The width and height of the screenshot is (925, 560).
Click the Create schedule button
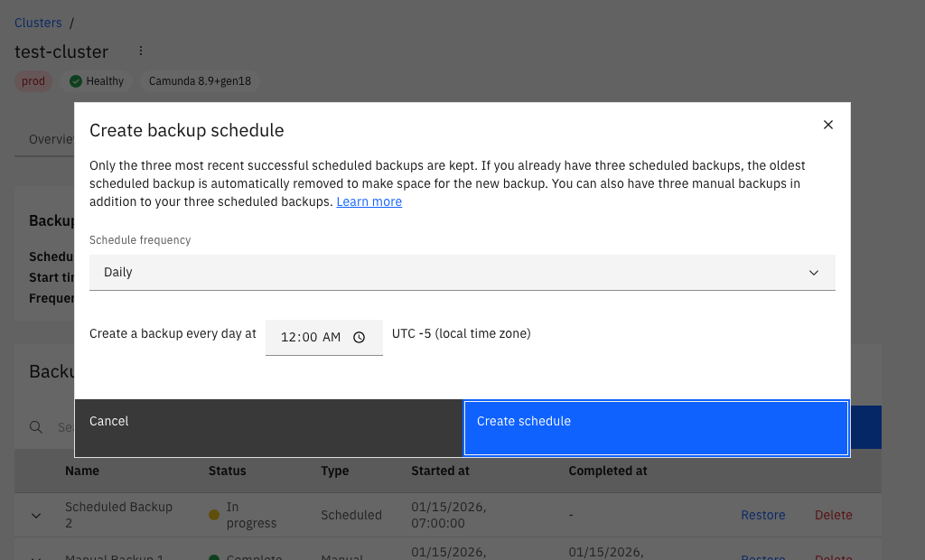656,428
